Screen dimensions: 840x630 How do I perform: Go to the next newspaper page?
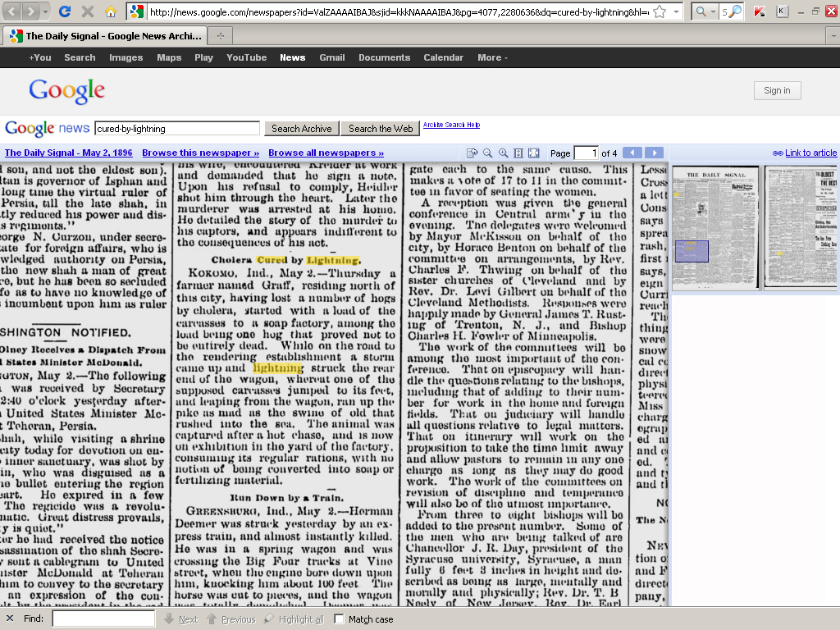click(x=654, y=153)
